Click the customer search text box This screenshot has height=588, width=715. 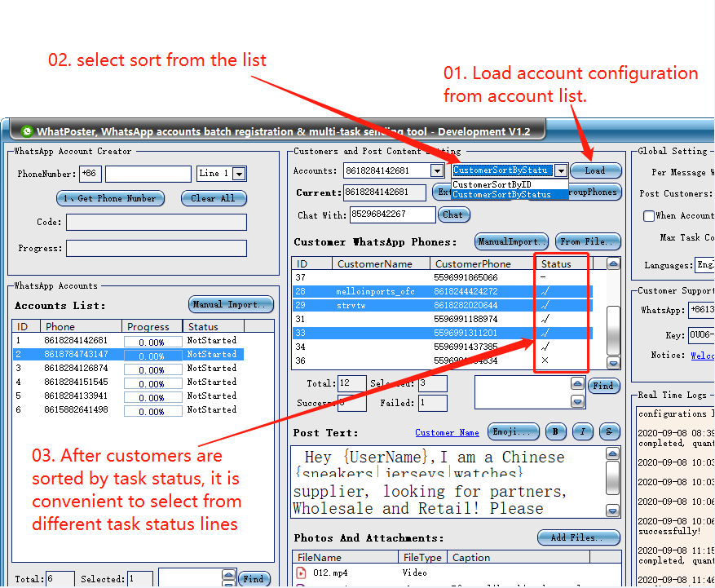(x=523, y=392)
